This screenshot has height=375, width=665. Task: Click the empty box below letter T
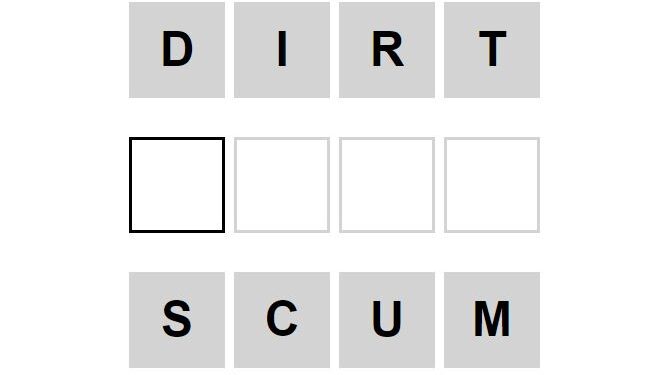pos(492,185)
